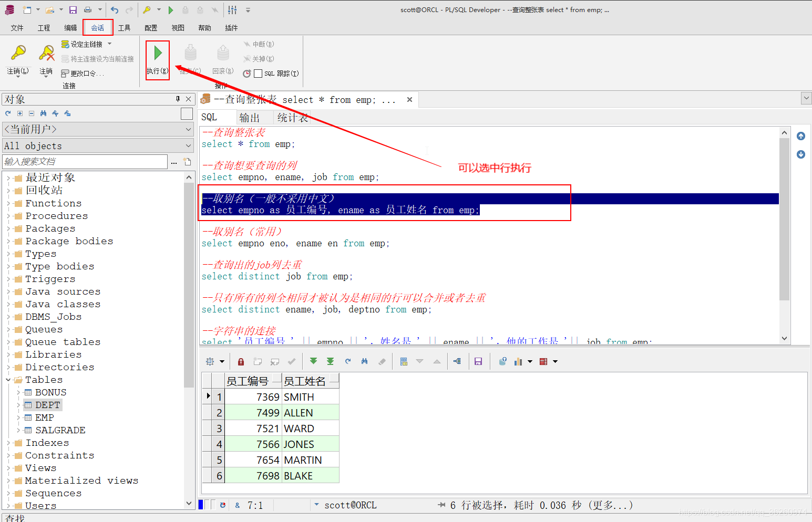Click the blue up arrow beside SQL editor
Screen dimensions: 812x522
click(801, 136)
